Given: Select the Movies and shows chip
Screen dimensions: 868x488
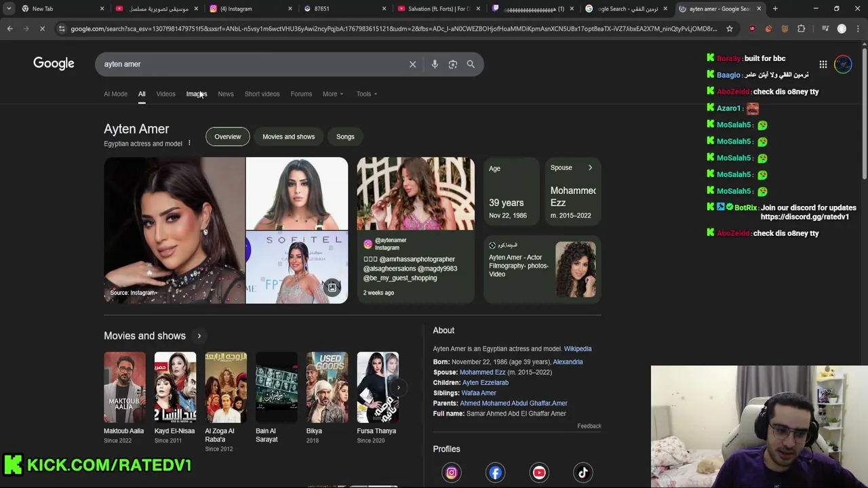Looking at the screenshot, I should pyautogui.click(x=288, y=137).
